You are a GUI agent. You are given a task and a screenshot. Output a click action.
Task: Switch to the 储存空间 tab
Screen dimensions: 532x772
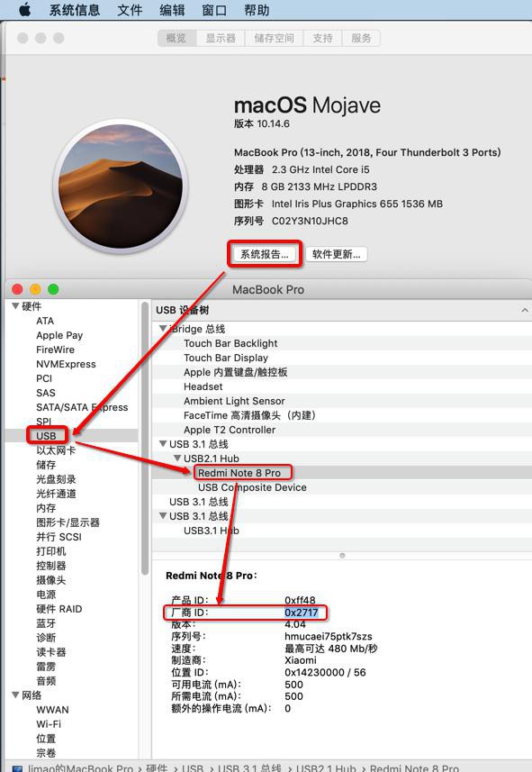pos(275,38)
